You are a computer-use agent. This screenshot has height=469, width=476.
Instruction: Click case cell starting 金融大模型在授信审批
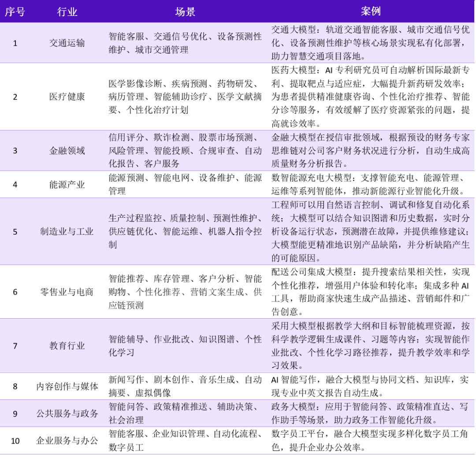tap(370, 151)
